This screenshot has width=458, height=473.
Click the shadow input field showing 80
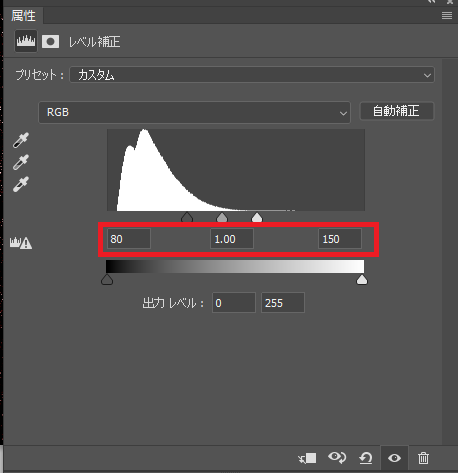click(129, 239)
